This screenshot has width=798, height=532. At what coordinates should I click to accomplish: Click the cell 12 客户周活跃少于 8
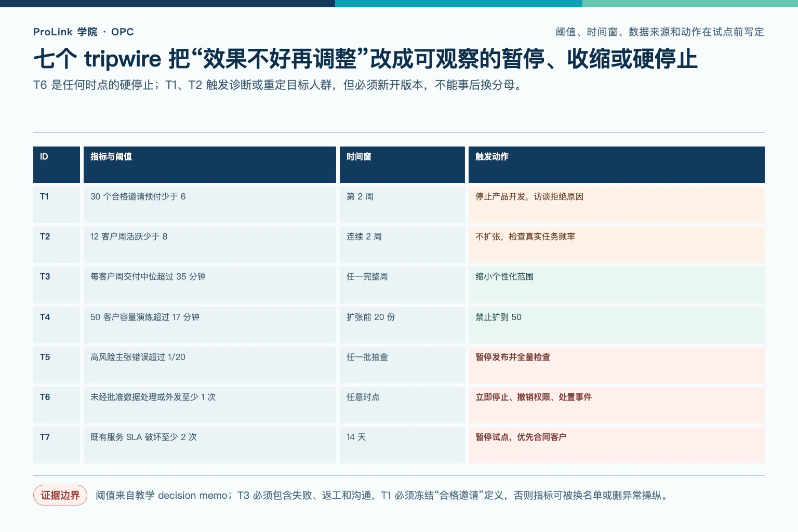point(210,245)
